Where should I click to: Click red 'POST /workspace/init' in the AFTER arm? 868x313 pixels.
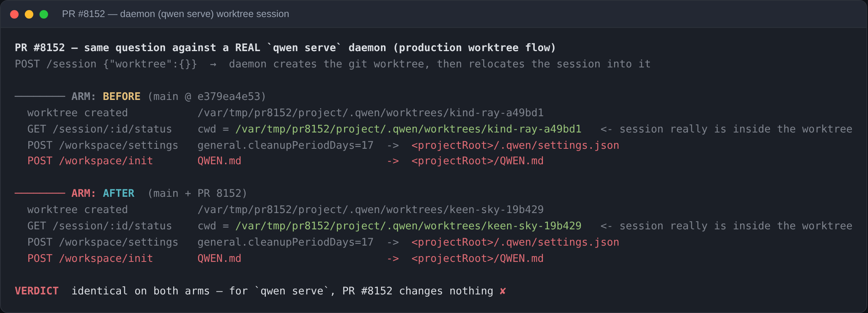(x=90, y=258)
